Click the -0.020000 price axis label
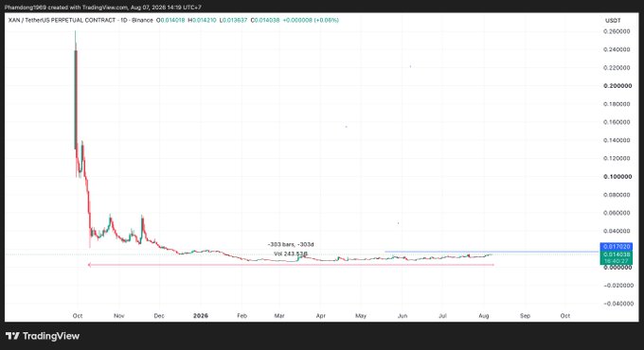 [x=617, y=285]
